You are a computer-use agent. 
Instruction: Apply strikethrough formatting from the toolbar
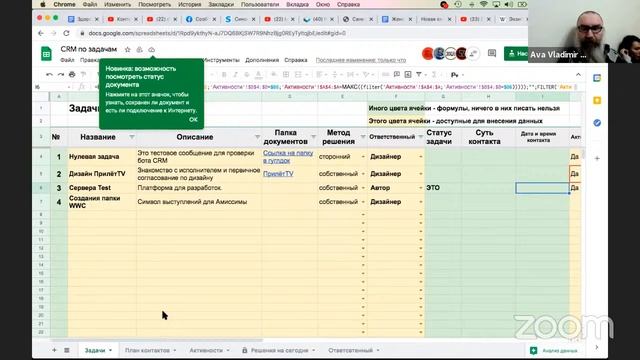point(247,74)
